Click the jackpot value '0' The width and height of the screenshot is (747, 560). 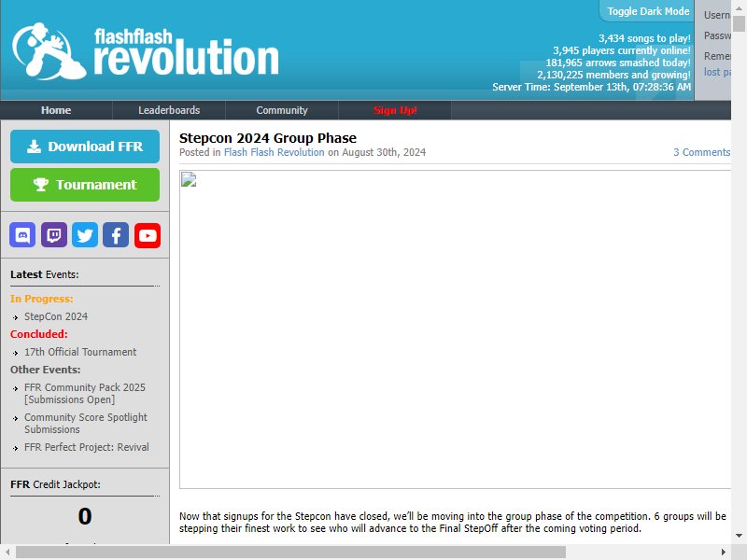pyautogui.click(x=85, y=516)
